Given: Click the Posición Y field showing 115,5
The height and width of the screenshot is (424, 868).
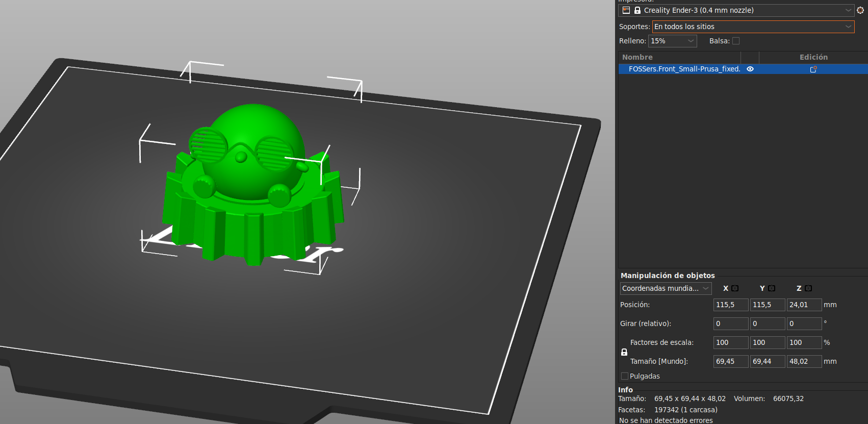Looking at the screenshot, I should [x=768, y=305].
